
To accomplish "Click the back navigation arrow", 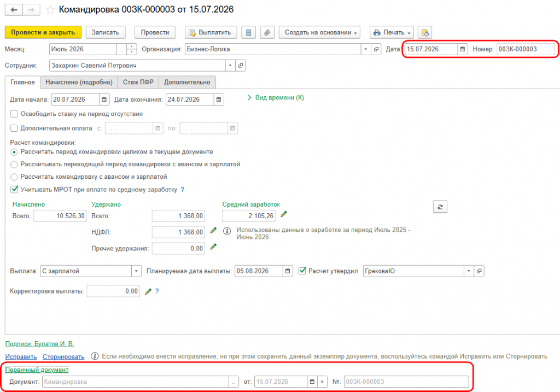I will (14, 10).
